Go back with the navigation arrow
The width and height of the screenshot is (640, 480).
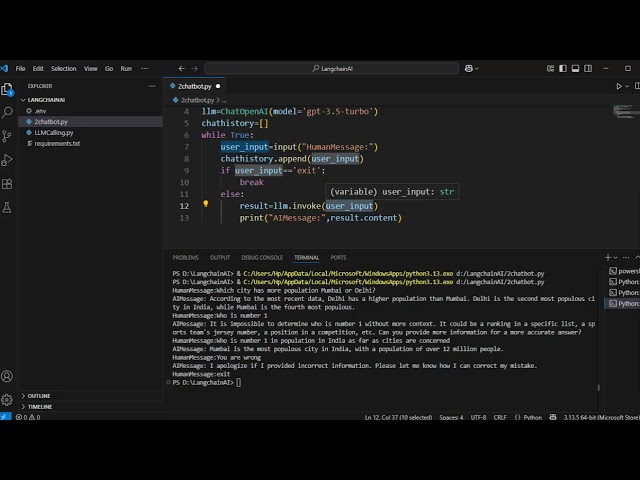coord(182,69)
